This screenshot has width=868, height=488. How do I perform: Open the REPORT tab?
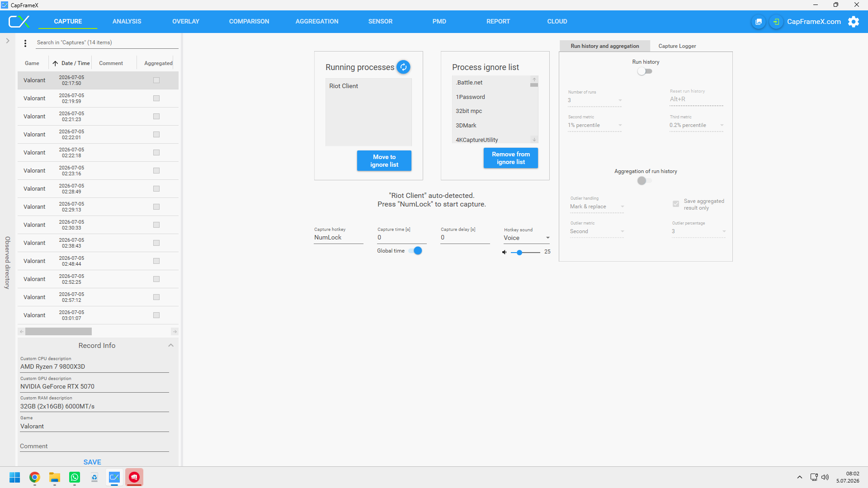(x=498, y=22)
